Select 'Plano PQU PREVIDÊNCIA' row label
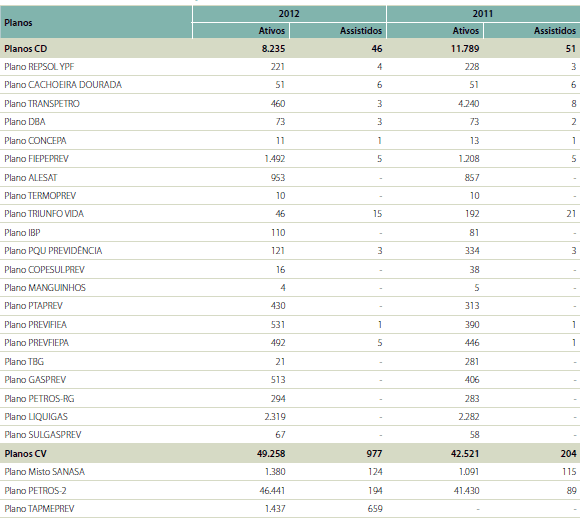 (53, 251)
